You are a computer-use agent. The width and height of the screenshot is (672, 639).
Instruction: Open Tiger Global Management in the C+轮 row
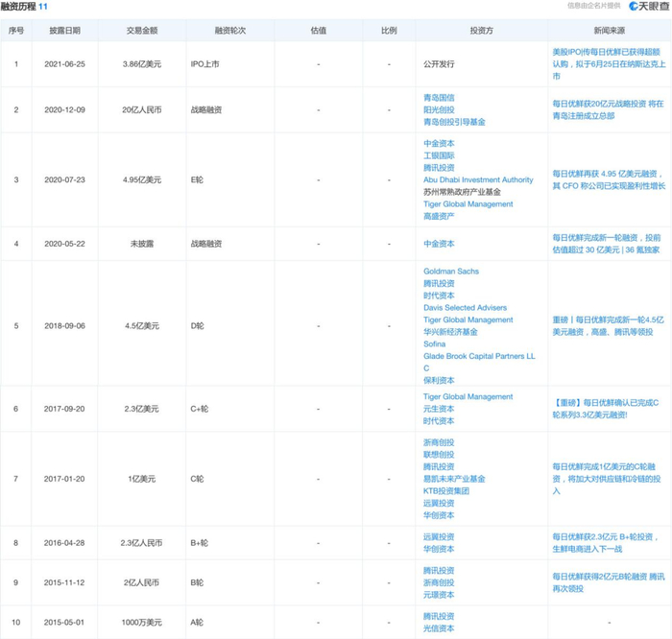coord(468,396)
